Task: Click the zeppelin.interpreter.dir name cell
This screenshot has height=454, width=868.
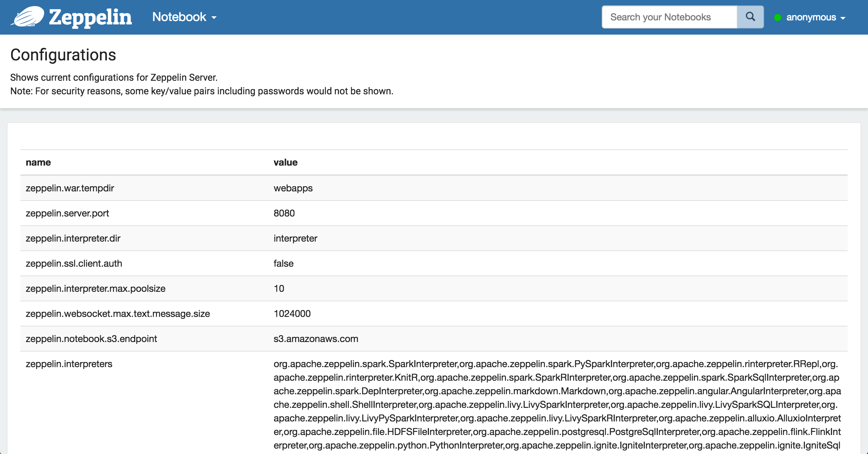Action: tap(73, 238)
